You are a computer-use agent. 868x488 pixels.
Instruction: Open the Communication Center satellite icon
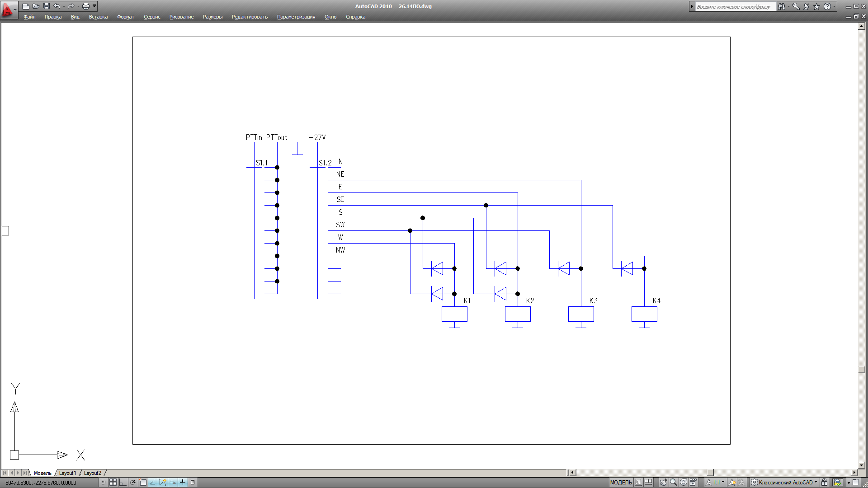point(807,6)
